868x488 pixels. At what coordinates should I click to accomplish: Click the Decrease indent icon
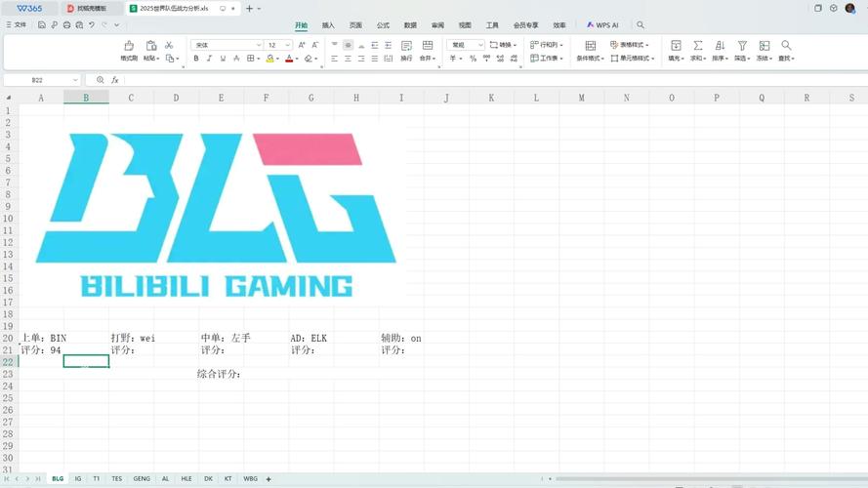pos(375,45)
